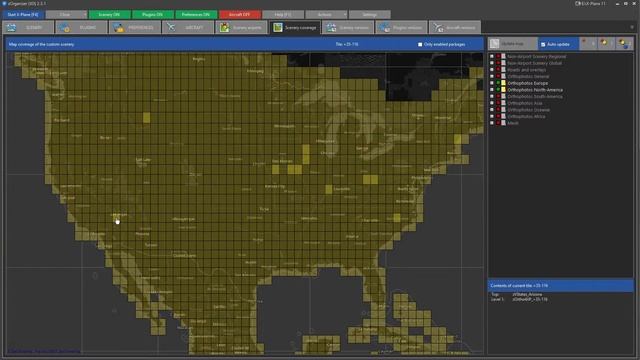Open the PLUGINS tab icon
640x360 pixels.
pyautogui.click(x=64, y=27)
